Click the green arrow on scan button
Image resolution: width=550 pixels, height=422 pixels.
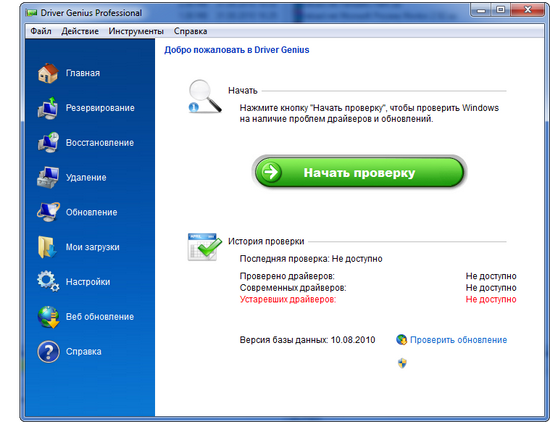(x=271, y=172)
